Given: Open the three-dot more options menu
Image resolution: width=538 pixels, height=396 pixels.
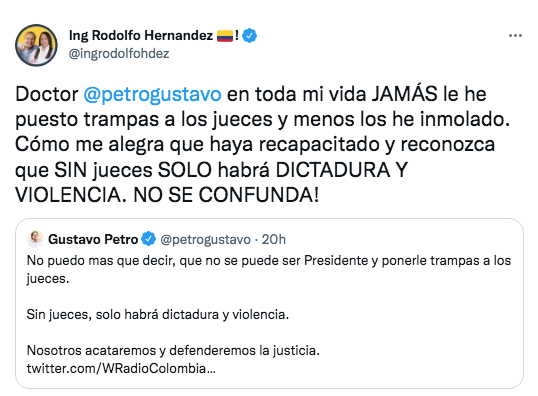Looking at the screenshot, I should pyautogui.click(x=515, y=36).
